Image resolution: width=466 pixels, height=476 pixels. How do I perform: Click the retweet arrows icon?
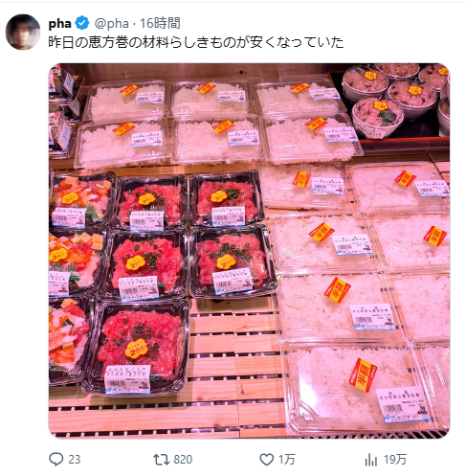162,460
